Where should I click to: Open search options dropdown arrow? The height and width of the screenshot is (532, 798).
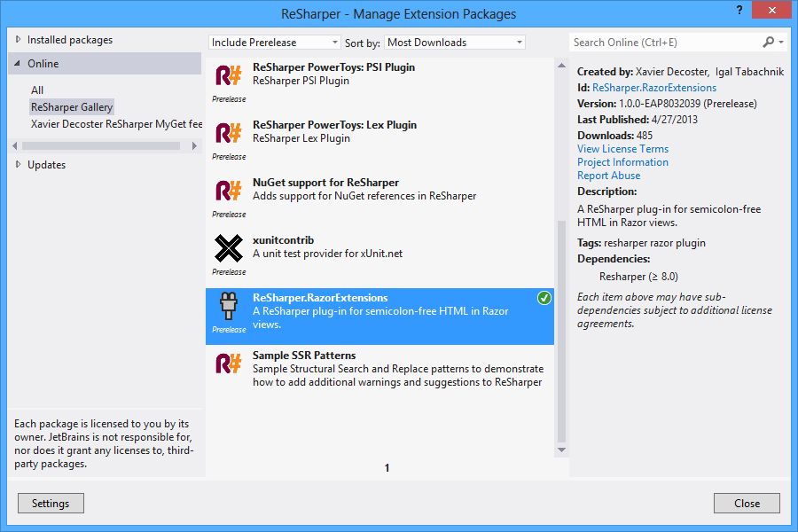pyautogui.click(x=781, y=43)
